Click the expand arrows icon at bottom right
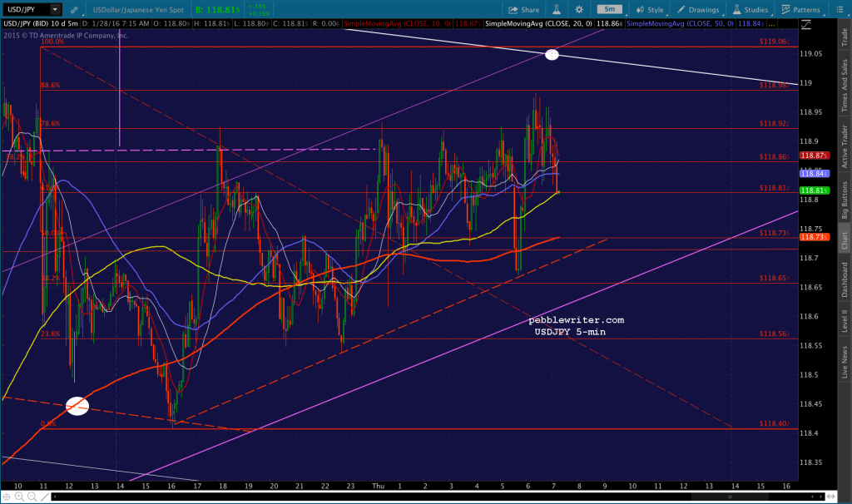Image resolution: width=852 pixels, height=504 pixels. [830, 497]
